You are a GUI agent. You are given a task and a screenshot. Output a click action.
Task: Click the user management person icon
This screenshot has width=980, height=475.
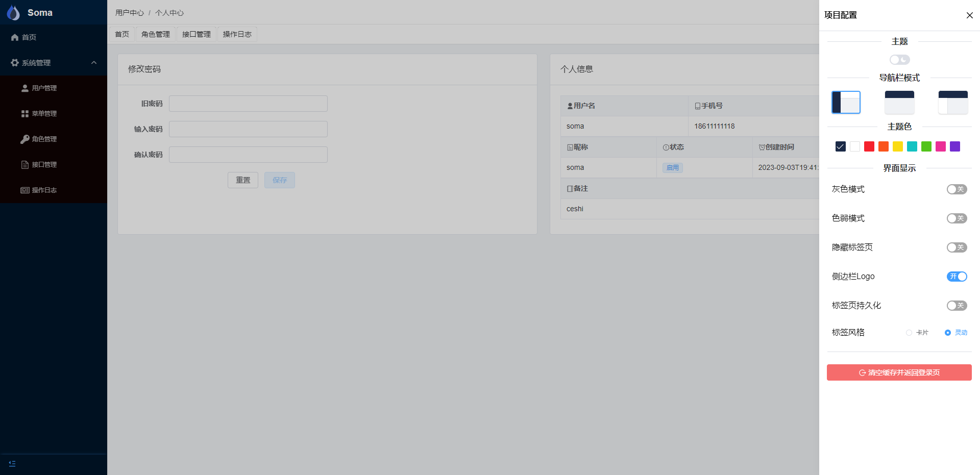24,88
